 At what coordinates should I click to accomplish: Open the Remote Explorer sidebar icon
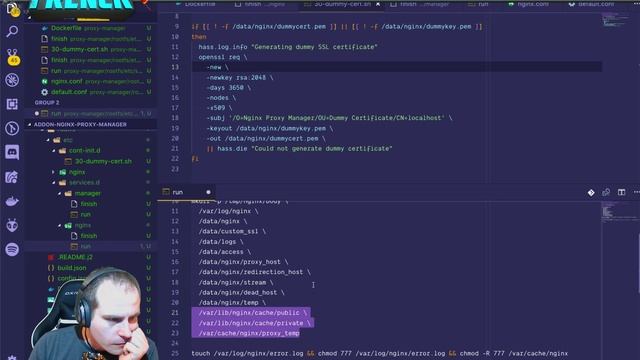pos(12,177)
